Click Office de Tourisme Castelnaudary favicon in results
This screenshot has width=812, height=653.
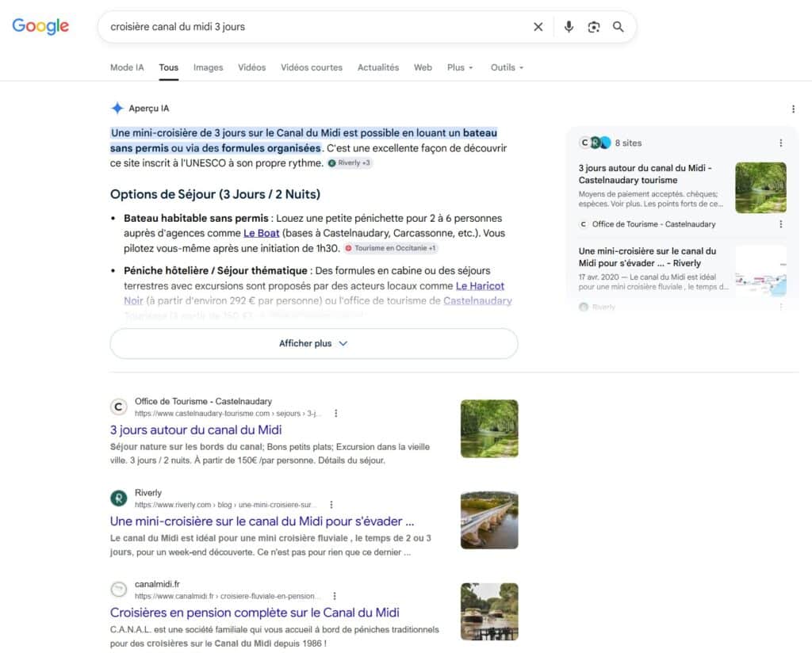coord(119,407)
